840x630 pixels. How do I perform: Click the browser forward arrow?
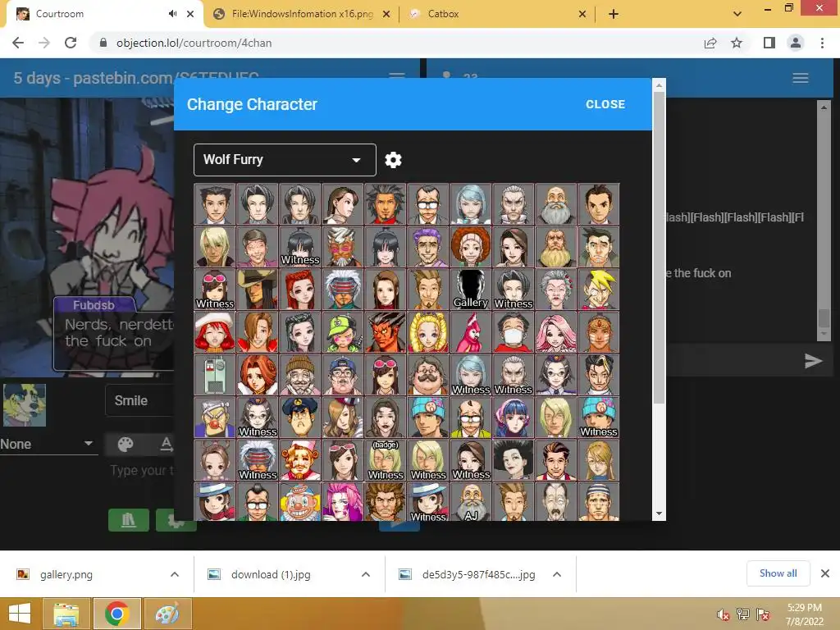44,43
